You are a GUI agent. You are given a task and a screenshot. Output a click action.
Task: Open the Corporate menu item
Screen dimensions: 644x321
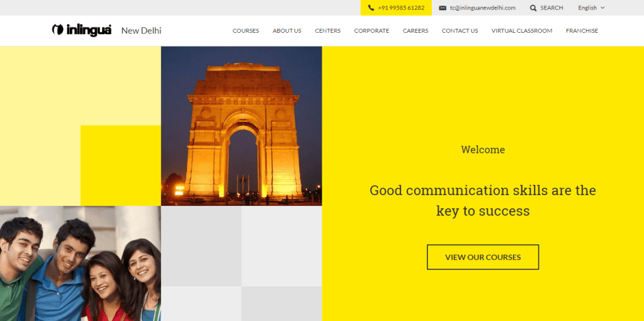coord(371,31)
